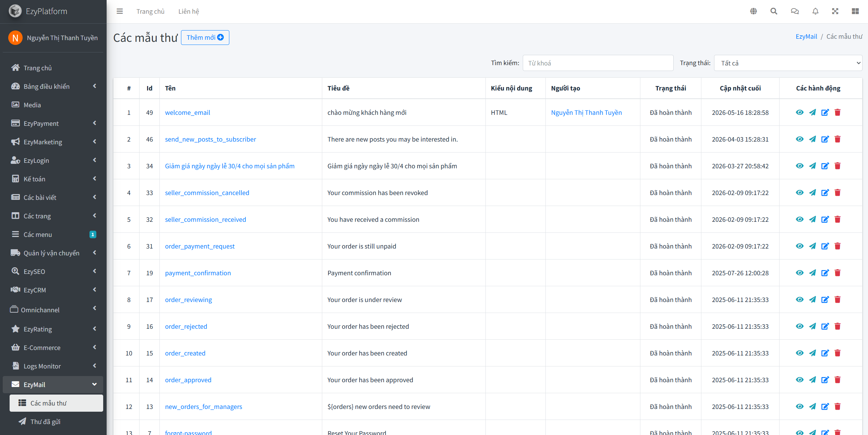Open the notifications bell

pos(816,11)
